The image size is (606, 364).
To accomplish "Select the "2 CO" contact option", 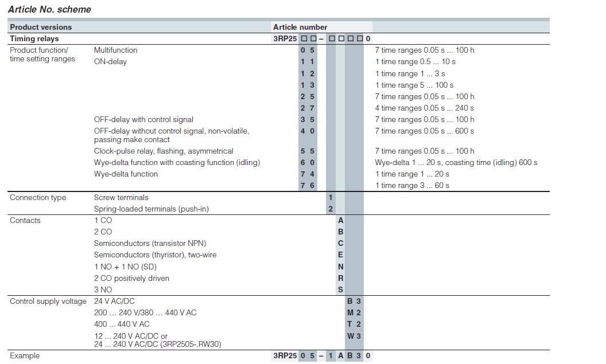I will click(103, 232).
